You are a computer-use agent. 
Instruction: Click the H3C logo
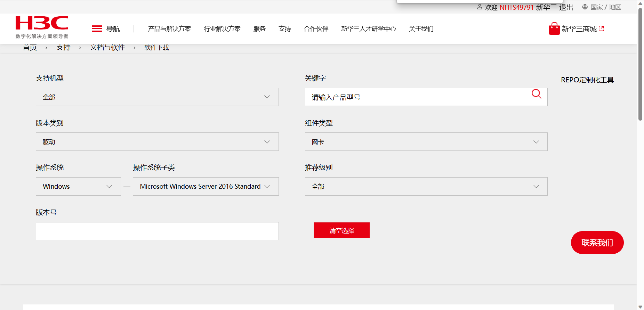click(42, 27)
